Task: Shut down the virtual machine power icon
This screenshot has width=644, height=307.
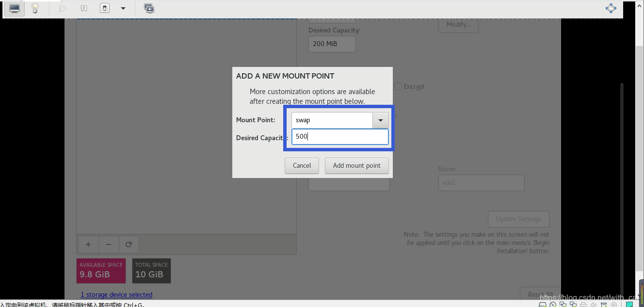Action: coord(105,8)
